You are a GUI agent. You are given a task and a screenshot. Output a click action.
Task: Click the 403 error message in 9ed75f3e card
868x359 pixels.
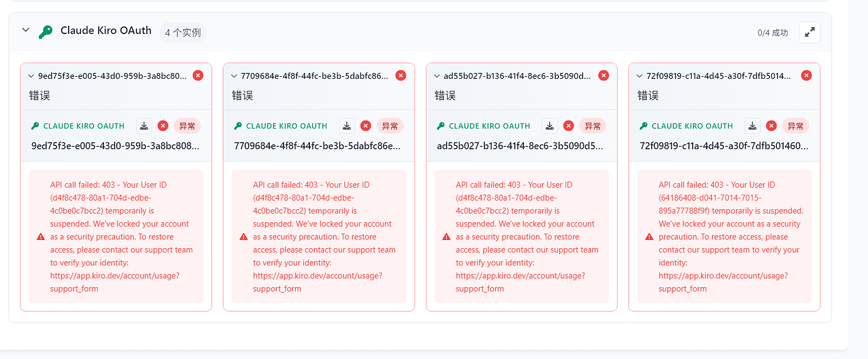coord(121,237)
